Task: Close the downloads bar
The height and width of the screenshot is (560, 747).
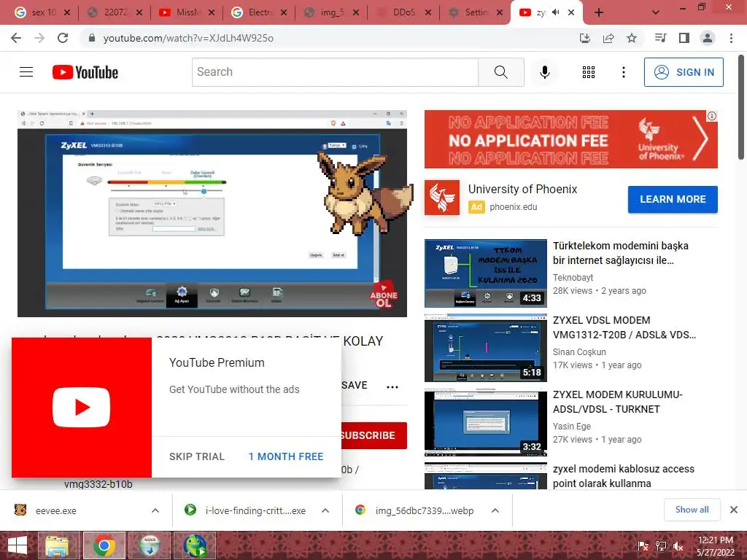Action: 734,510
